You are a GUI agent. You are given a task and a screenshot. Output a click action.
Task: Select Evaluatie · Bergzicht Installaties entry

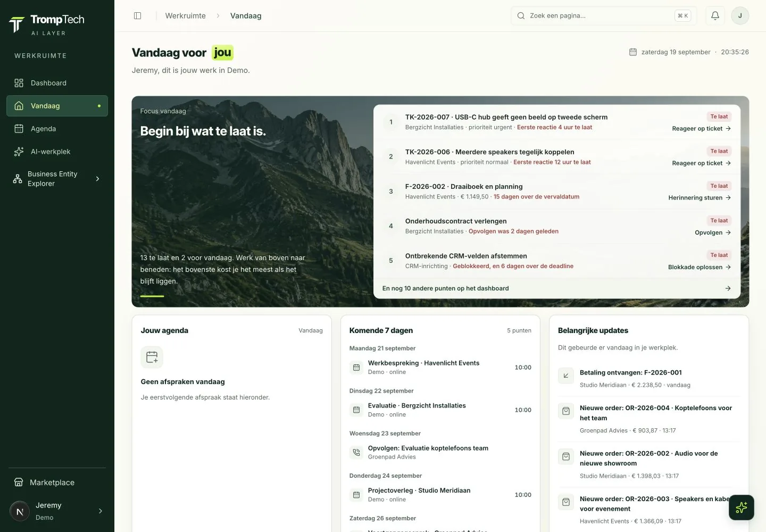point(440,410)
